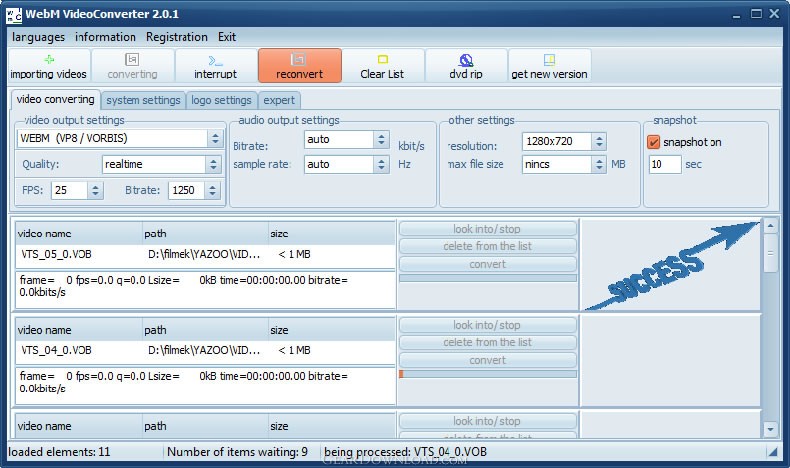Open the dvd rip tool

tap(466, 66)
